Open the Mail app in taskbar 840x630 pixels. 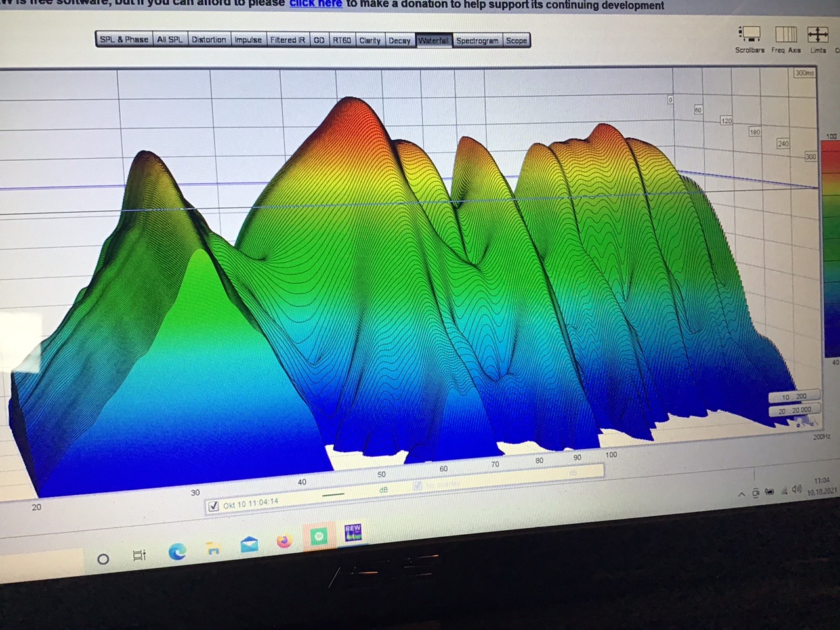(x=249, y=545)
